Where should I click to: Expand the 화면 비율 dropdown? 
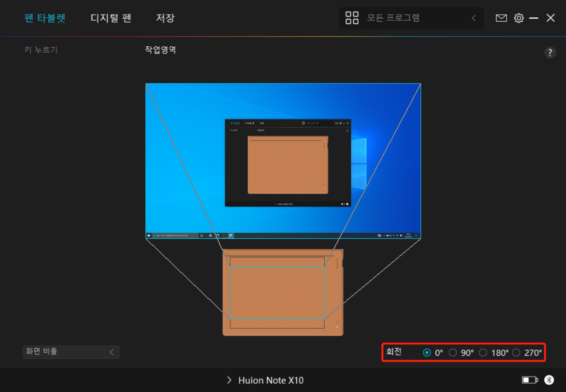tap(71, 352)
